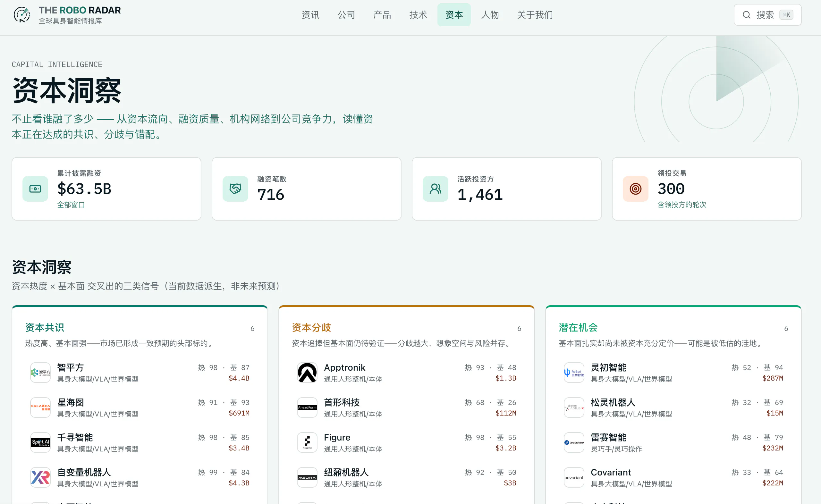
Task: Click 灵初智能 funding amount $287M
Action: point(773,378)
